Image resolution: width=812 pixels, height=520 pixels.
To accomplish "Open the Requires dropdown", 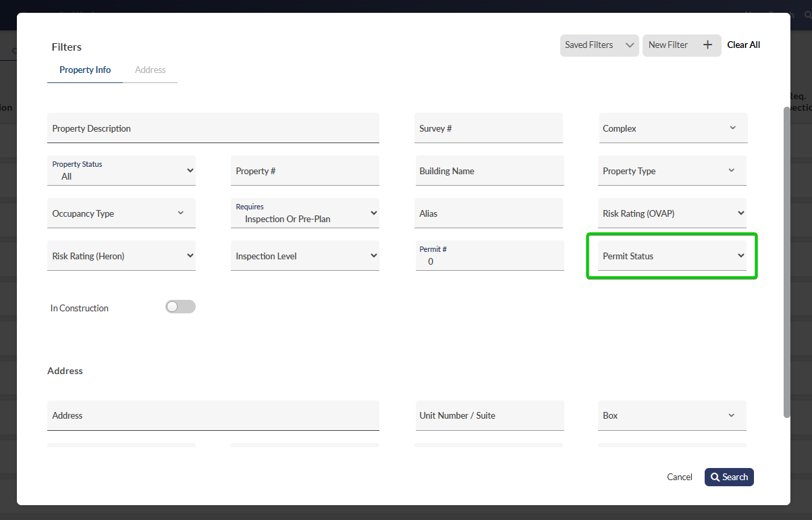I will [x=305, y=213].
